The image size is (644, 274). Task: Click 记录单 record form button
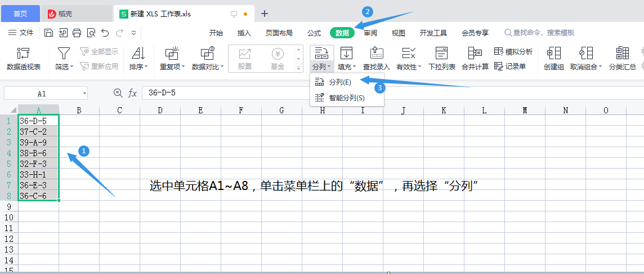pyautogui.click(x=510, y=66)
